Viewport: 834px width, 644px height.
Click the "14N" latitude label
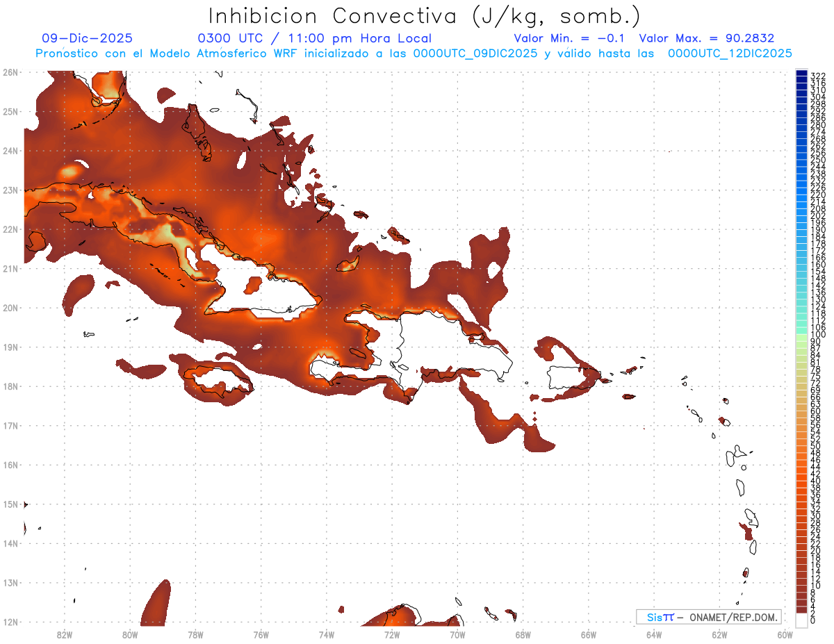pos(10,543)
